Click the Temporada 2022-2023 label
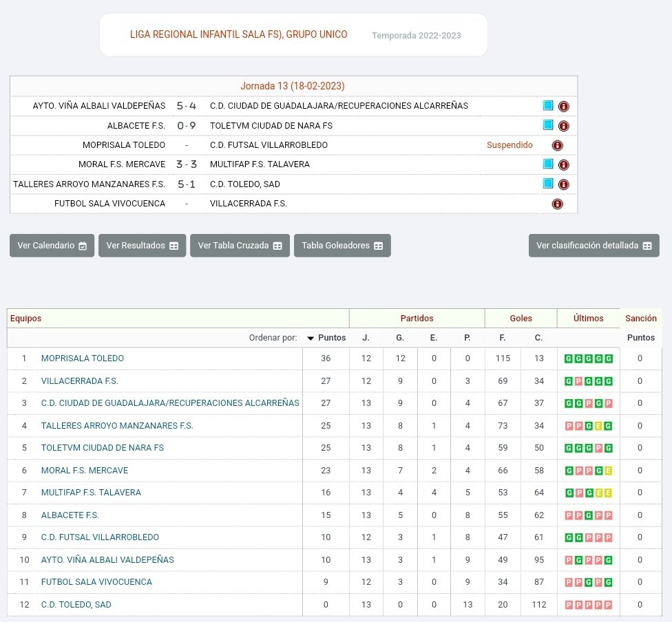The image size is (672, 622). (417, 36)
